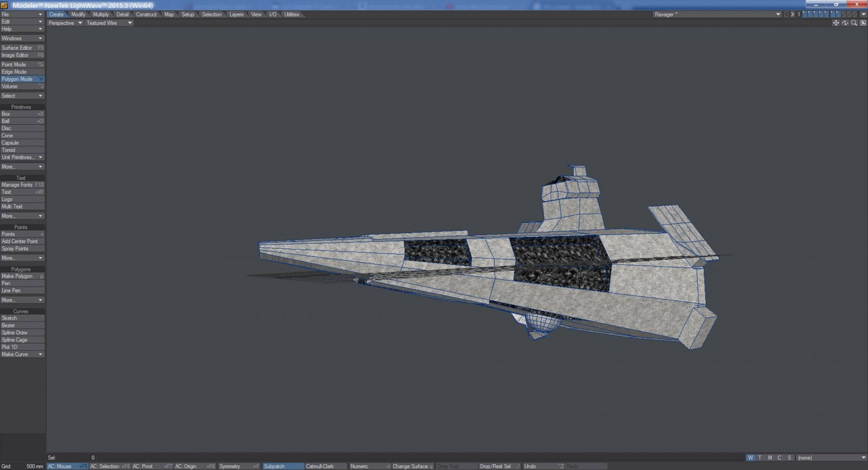Image resolution: width=868 pixels, height=470 pixels.
Task: Open the Modify tab
Action: coord(78,15)
